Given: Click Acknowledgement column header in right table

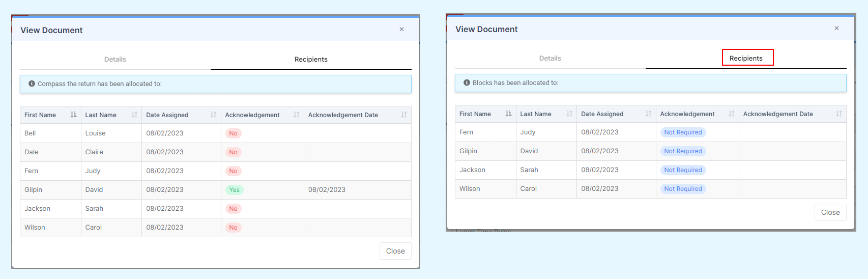Looking at the screenshot, I should coord(698,114).
